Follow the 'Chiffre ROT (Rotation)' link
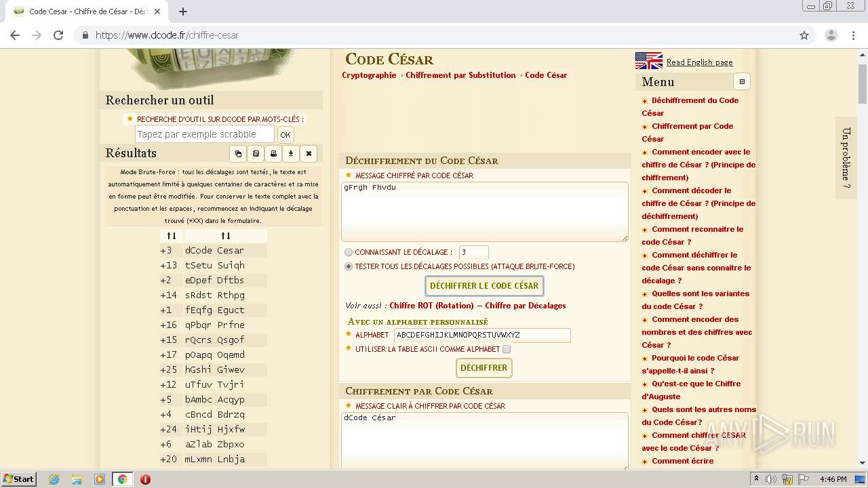This screenshot has width=868, height=488. (431, 306)
